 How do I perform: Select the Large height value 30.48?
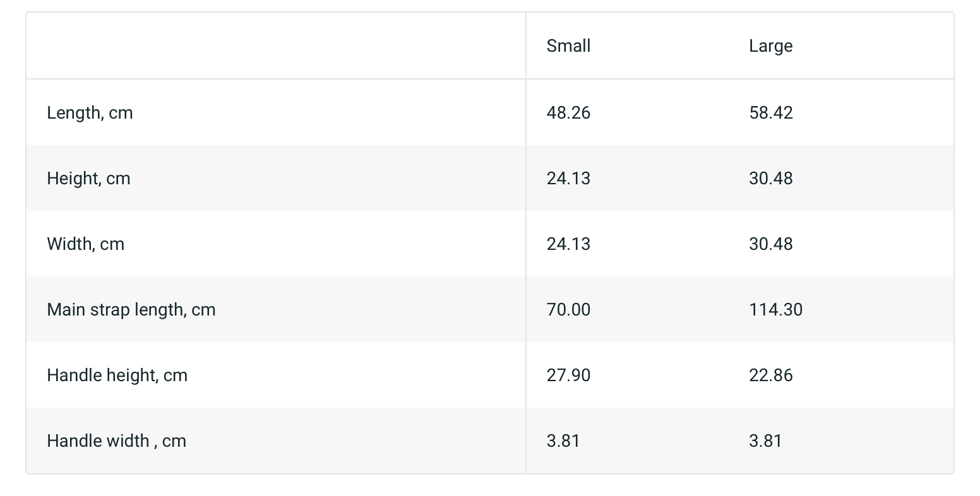(x=770, y=179)
